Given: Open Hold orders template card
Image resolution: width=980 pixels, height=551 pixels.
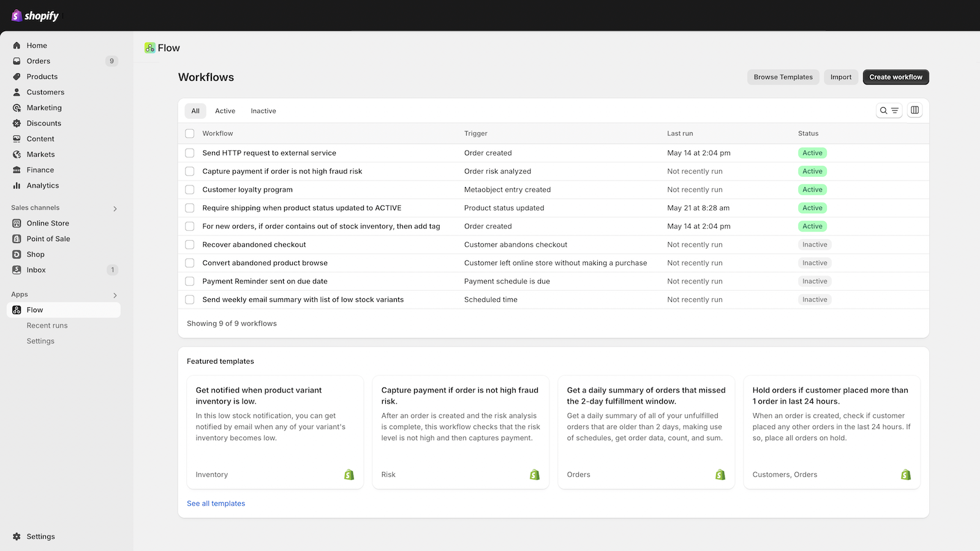Looking at the screenshot, I should point(832,432).
